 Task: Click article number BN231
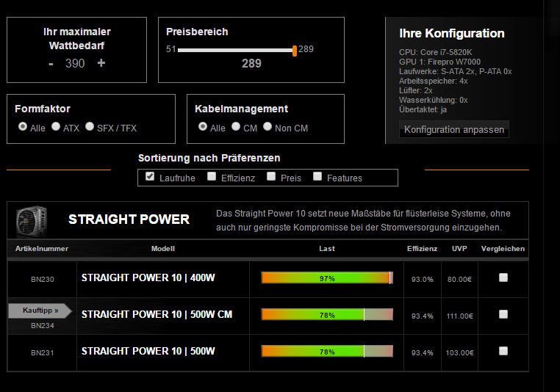(x=43, y=353)
